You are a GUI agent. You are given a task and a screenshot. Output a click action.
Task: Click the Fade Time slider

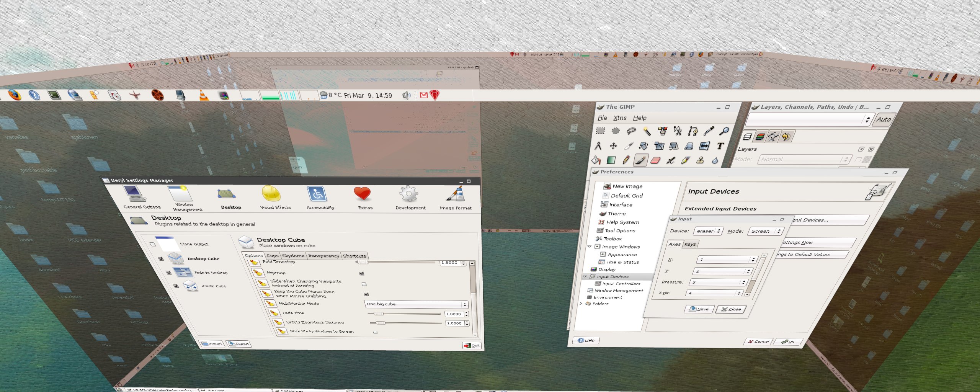coord(404,314)
